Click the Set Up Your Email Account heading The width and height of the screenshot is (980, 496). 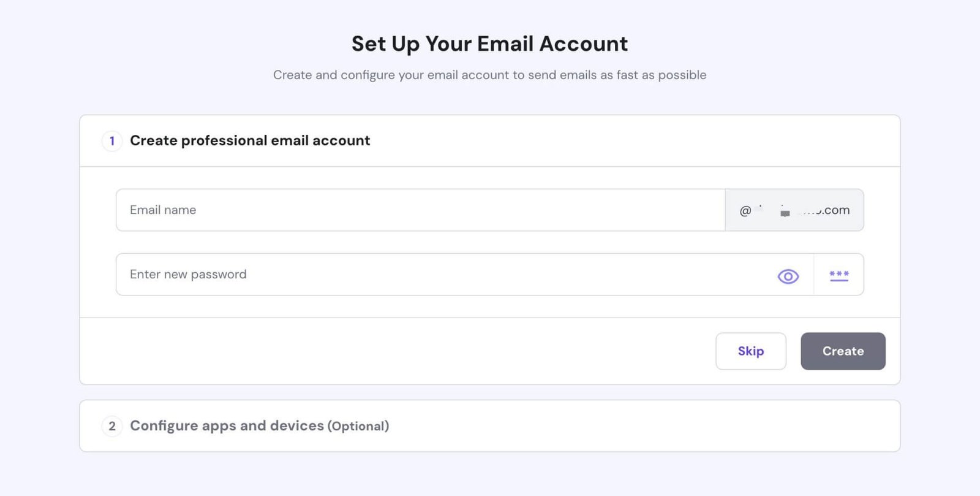pyautogui.click(x=490, y=44)
